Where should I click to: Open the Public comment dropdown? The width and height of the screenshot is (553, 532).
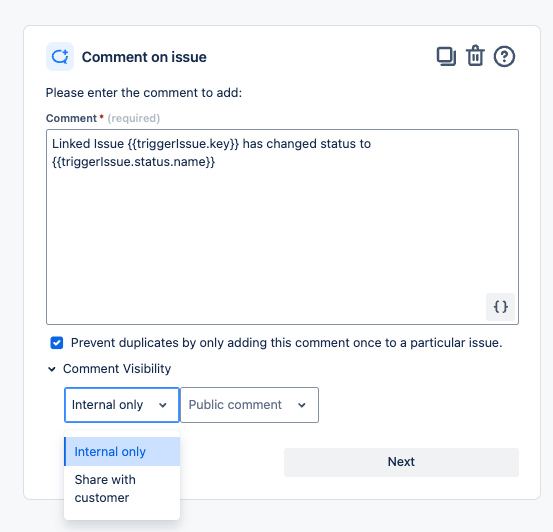pyautogui.click(x=249, y=405)
